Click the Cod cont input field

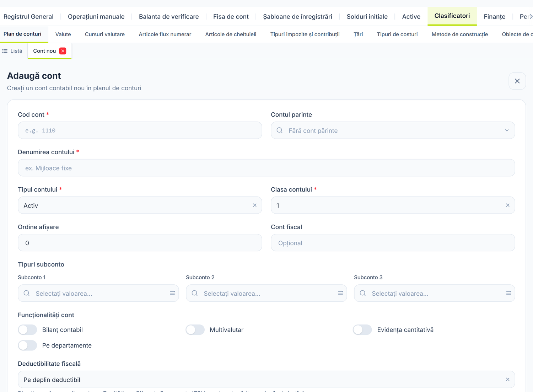click(x=140, y=130)
